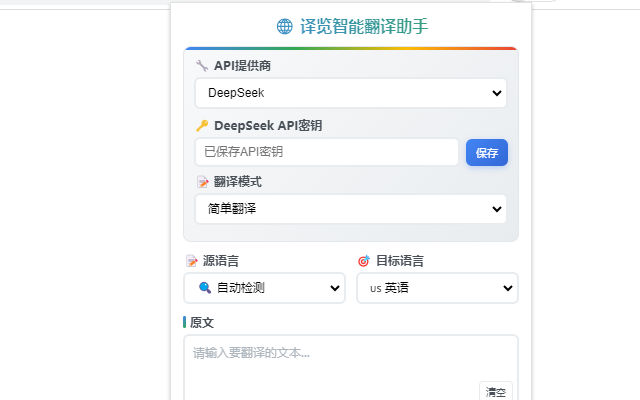Image resolution: width=640 pixels, height=400 pixels.
Task: Click the 原文 section heading
Action: [202, 322]
